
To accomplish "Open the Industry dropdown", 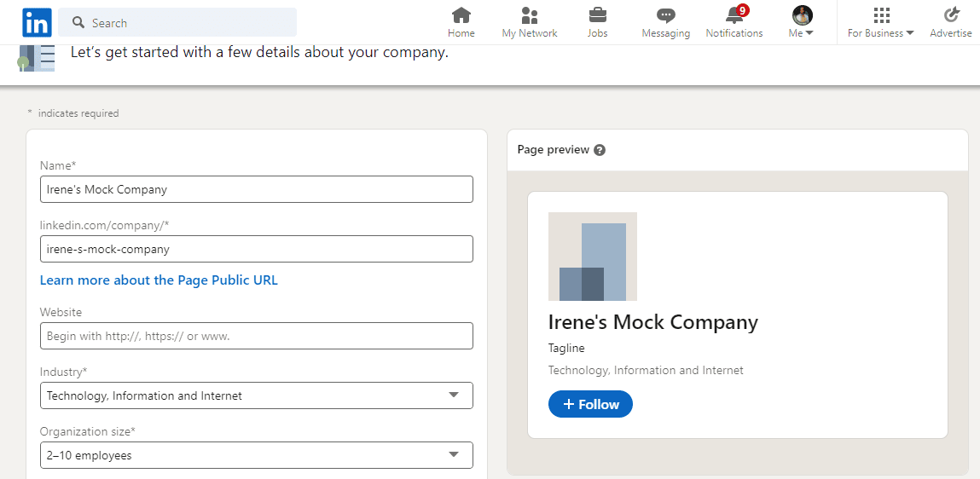I will (x=256, y=395).
